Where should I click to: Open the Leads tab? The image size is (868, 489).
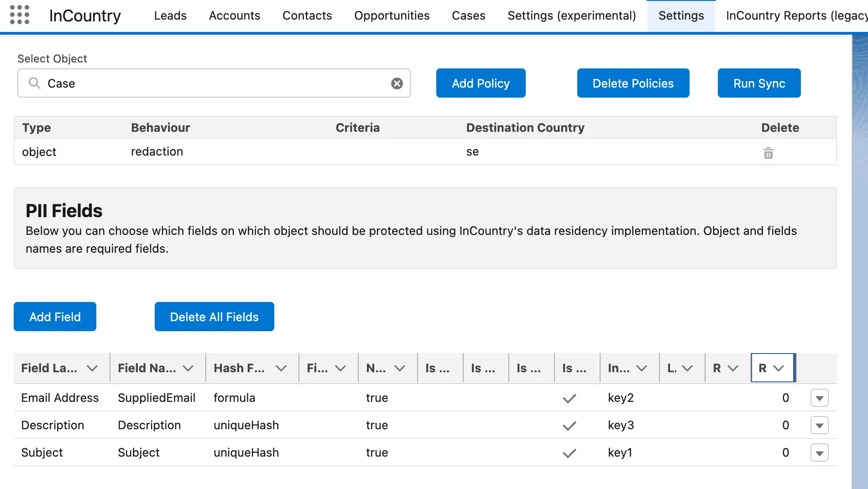pyautogui.click(x=170, y=16)
